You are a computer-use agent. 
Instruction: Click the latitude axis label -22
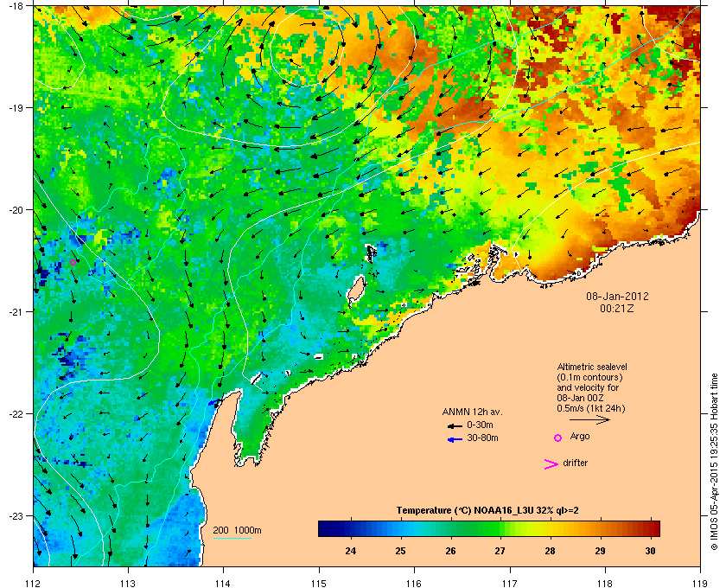(x=15, y=413)
